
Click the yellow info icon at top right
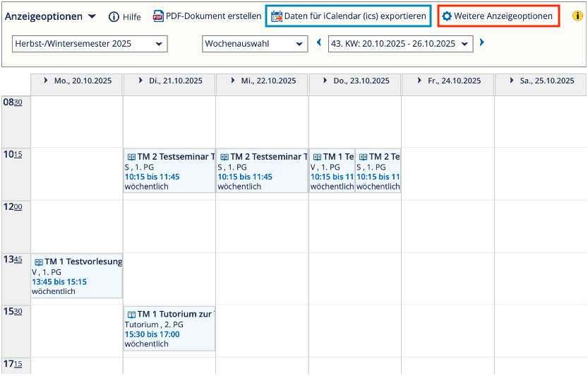577,16
